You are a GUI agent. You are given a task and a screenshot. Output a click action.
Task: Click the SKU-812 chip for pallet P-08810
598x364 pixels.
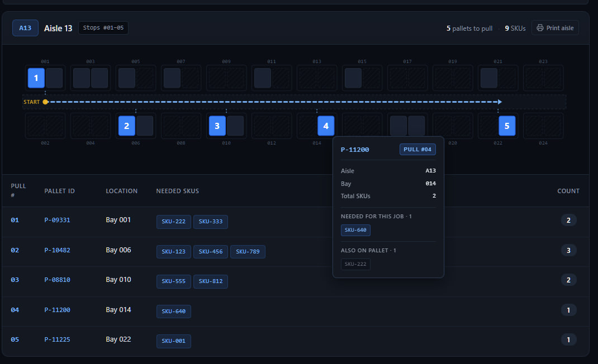[x=210, y=281]
